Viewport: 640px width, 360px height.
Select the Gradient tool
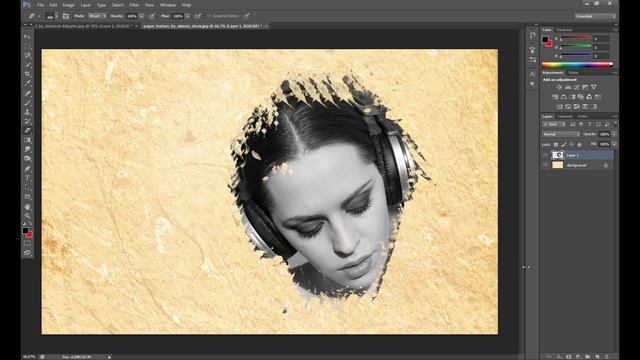click(x=28, y=140)
